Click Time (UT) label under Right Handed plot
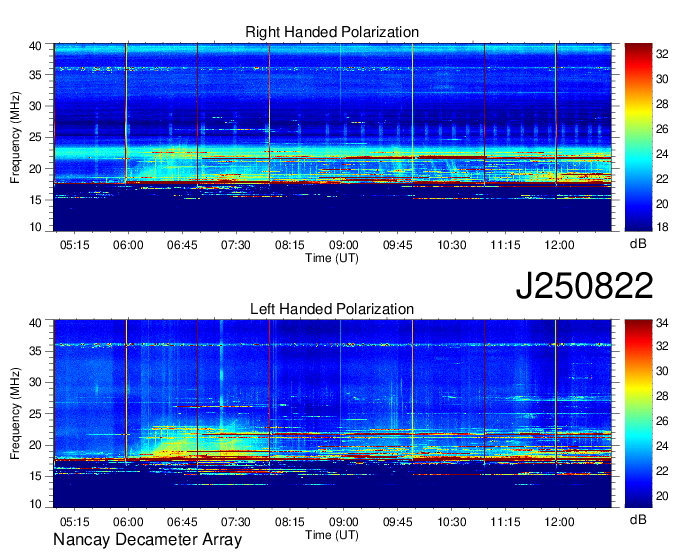The height and width of the screenshot is (552, 680). 332,258
